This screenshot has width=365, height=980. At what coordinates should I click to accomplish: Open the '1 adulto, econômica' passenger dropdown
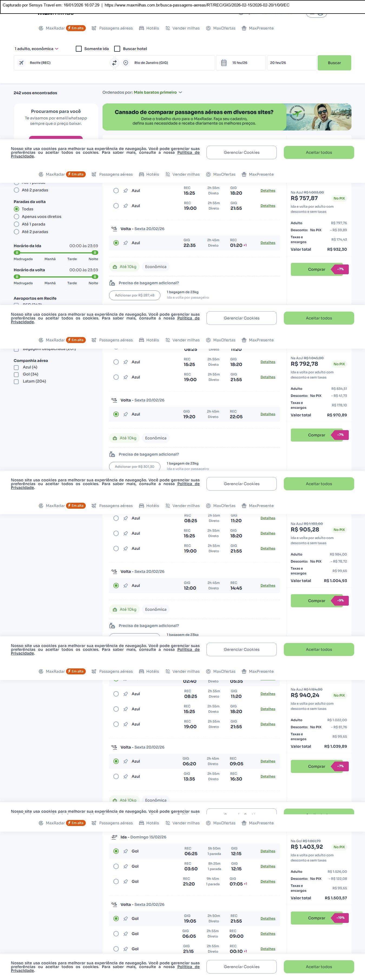pos(37,49)
